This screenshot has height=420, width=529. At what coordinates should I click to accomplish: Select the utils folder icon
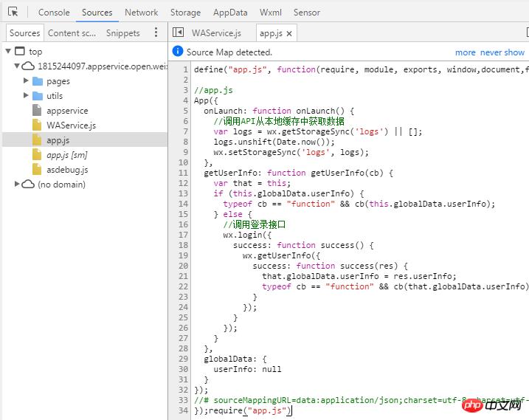38,96
